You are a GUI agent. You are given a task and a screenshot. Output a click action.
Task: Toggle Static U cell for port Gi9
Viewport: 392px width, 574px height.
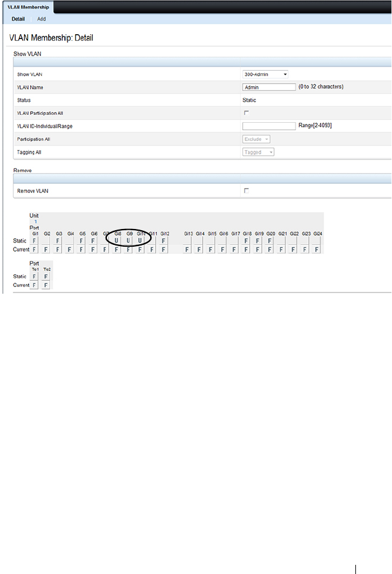click(128, 241)
